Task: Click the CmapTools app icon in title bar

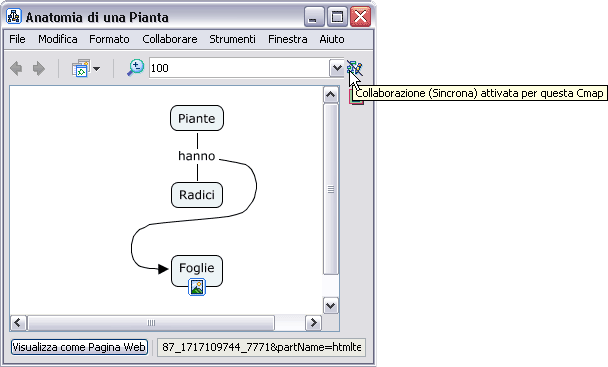Action: point(14,17)
